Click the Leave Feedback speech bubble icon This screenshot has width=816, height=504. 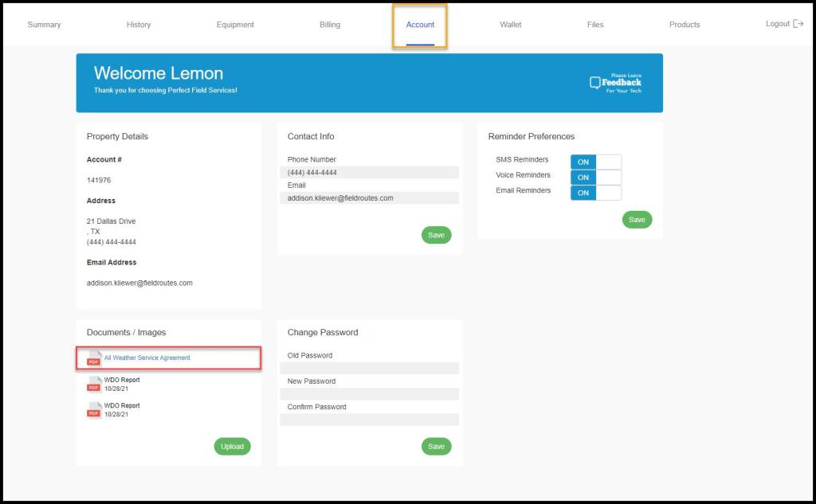click(594, 83)
